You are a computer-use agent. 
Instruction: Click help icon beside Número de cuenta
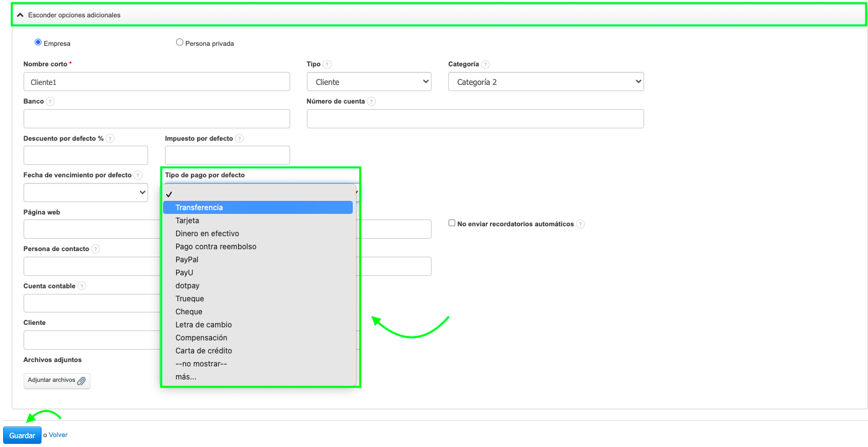[371, 102]
